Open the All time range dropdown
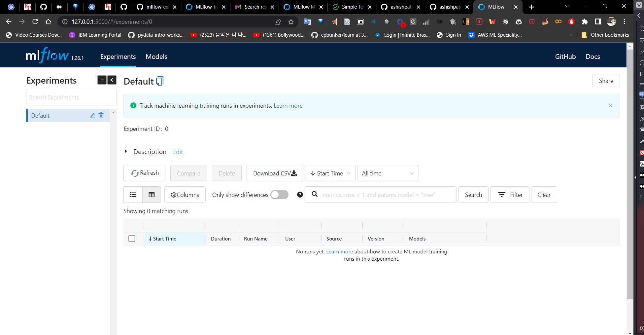The image size is (644, 335). [388, 173]
